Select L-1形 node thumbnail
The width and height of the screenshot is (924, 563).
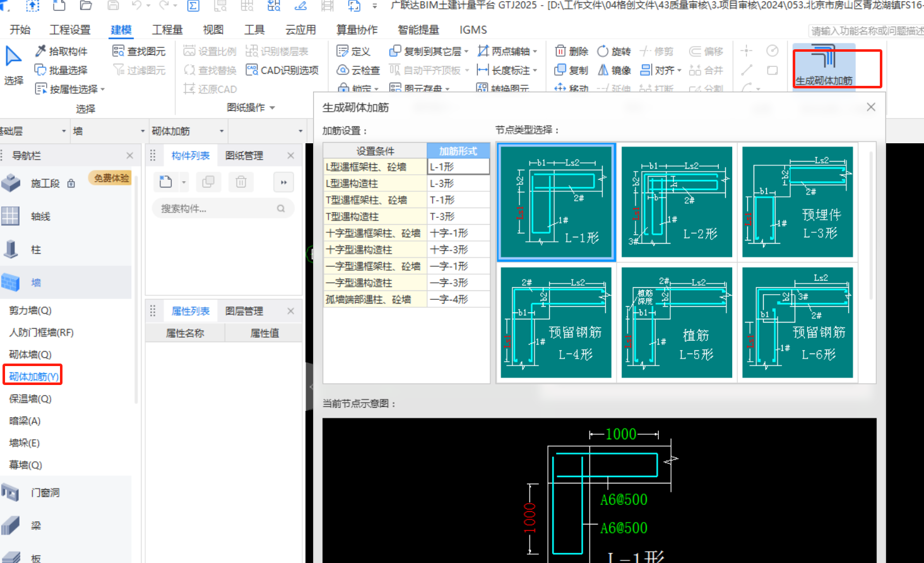(556, 202)
